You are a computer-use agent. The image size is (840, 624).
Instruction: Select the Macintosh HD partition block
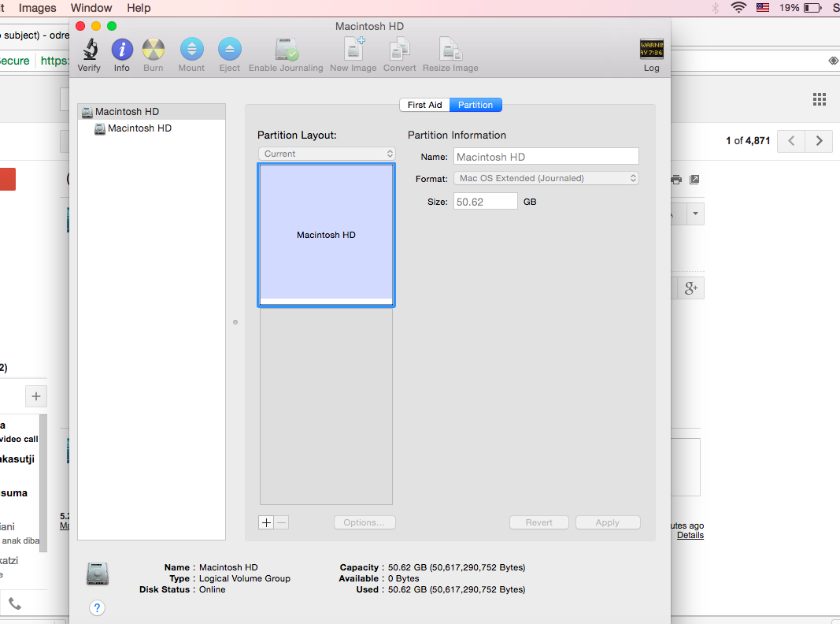(x=326, y=235)
